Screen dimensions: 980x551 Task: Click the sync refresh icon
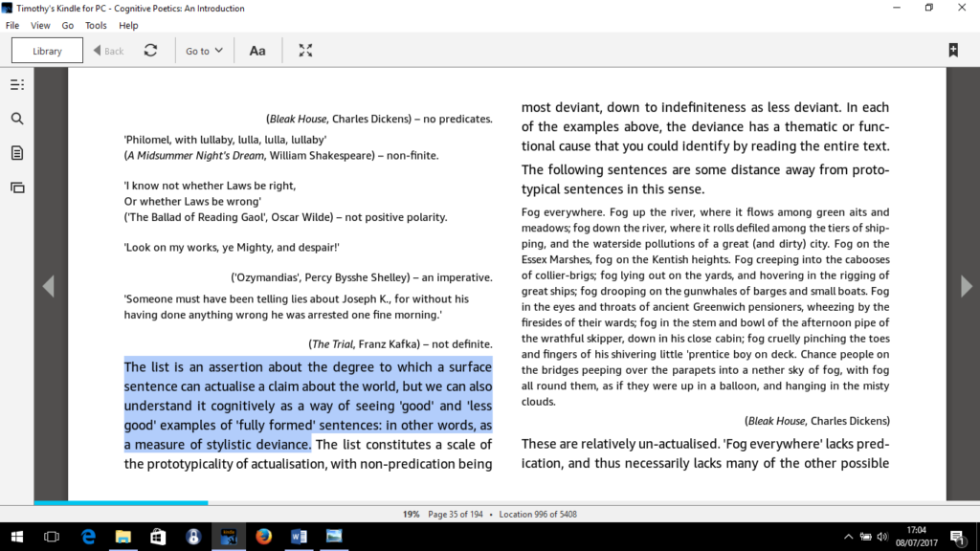150,51
